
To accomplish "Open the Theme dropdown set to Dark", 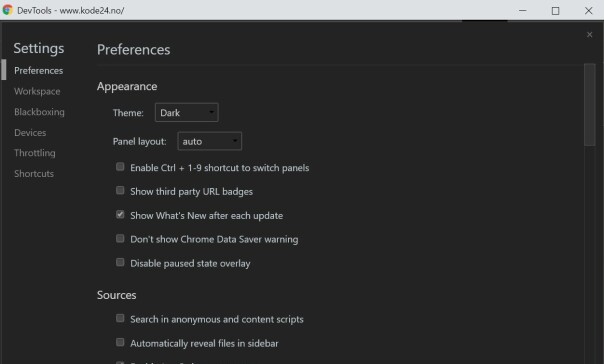I will pos(186,112).
